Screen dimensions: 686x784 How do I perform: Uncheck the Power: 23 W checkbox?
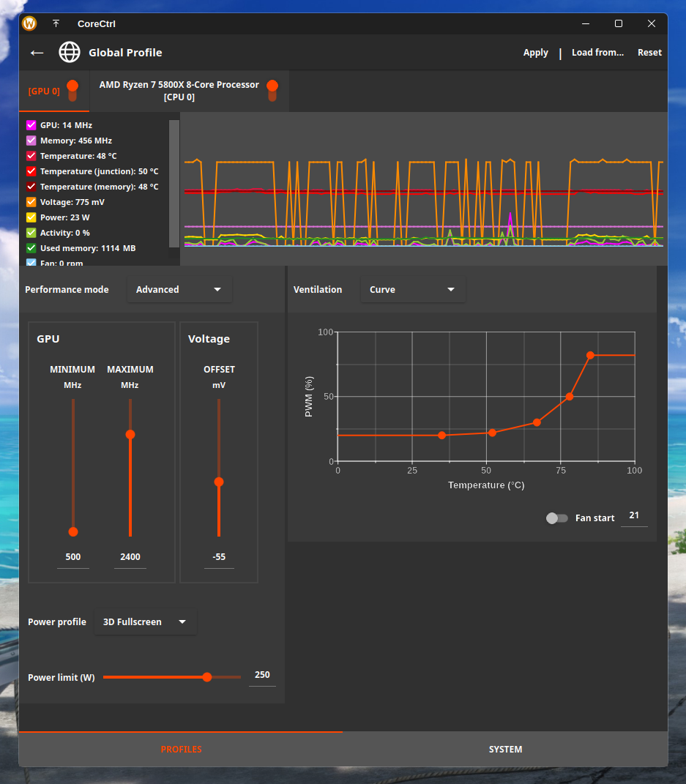[31, 217]
